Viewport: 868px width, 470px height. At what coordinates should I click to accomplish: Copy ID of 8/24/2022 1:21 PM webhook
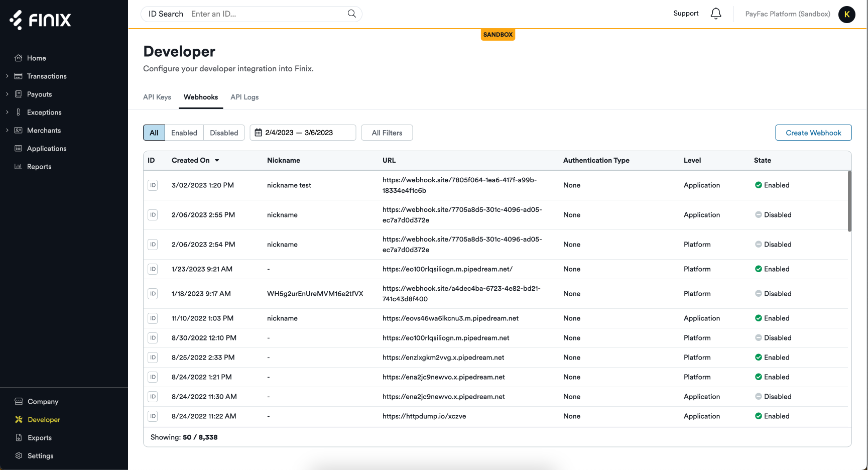point(153,377)
